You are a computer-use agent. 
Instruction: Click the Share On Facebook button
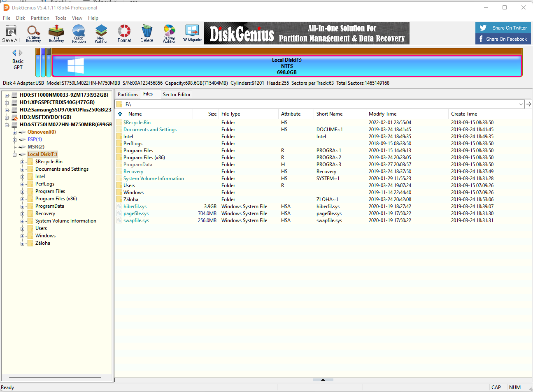(503, 39)
